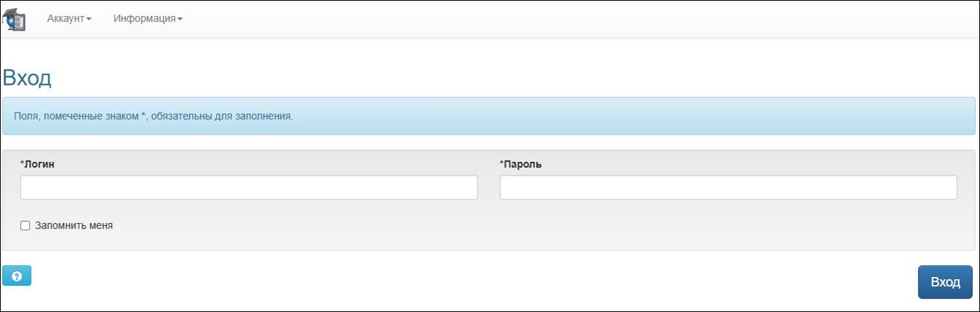Expand the caret arrow beside Информация
Screen dimensions: 980x312
pyautogui.click(x=180, y=20)
